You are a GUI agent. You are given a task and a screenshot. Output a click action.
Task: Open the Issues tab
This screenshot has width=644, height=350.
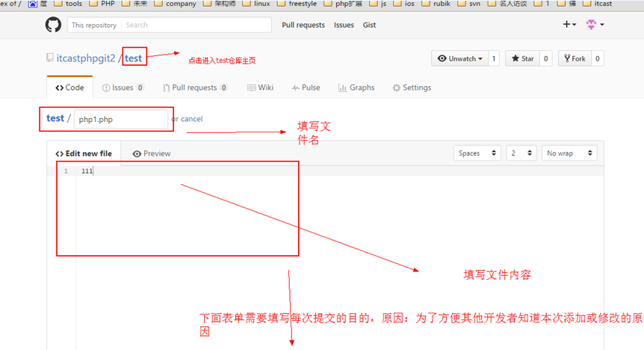point(123,87)
